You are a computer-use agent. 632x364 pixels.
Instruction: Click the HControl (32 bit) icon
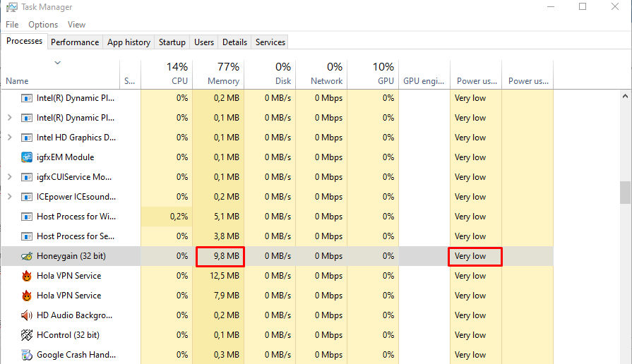[27, 335]
